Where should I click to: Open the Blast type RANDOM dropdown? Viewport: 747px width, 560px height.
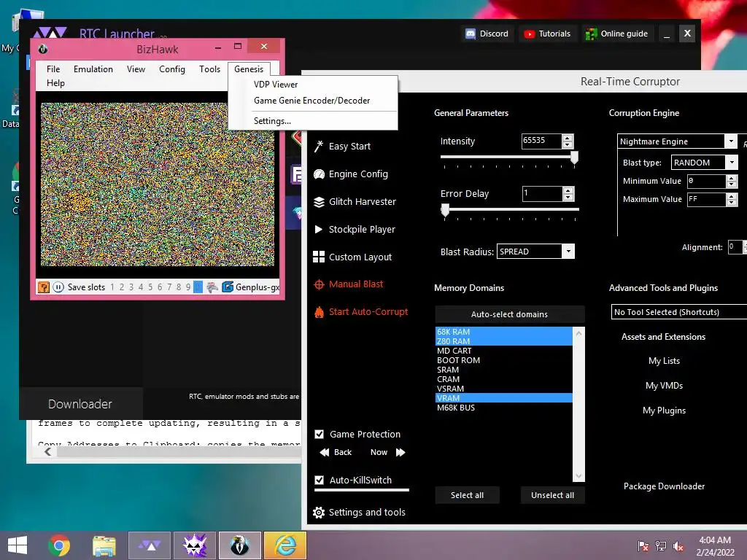732,163
